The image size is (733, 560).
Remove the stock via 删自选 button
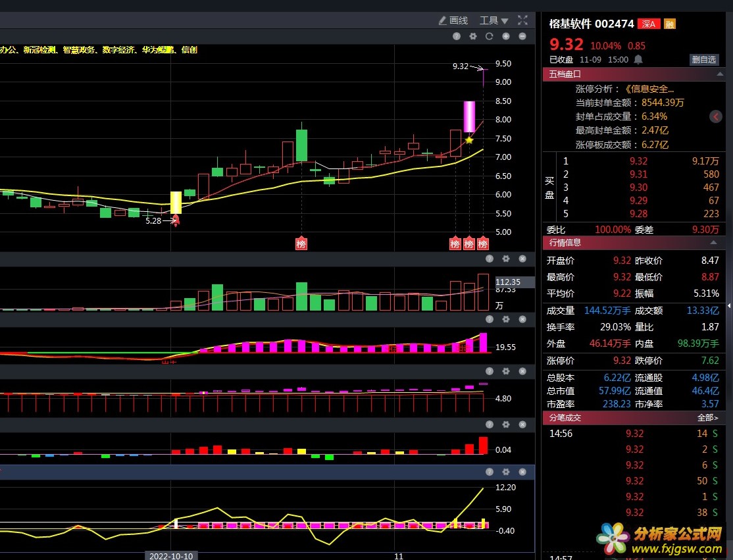(x=703, y=59)
